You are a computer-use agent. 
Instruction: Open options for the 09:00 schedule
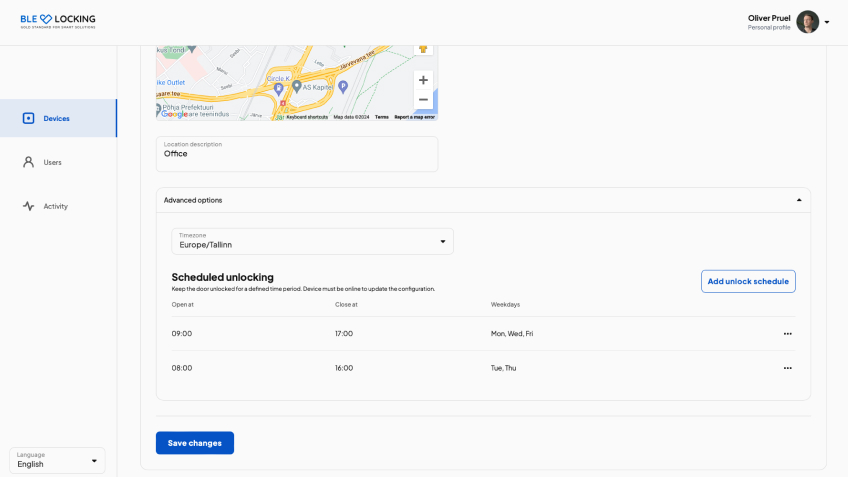click(x=787, y=334)
